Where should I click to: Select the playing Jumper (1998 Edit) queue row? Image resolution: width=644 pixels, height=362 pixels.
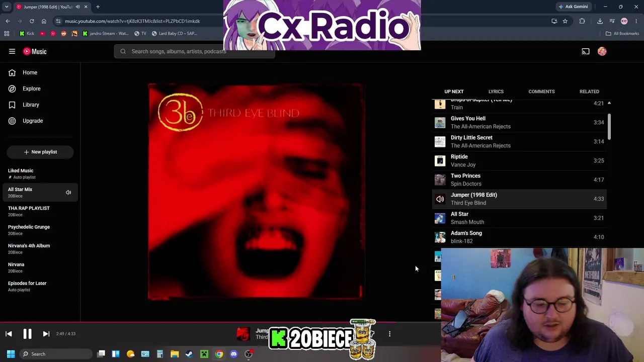pos(519,199)
